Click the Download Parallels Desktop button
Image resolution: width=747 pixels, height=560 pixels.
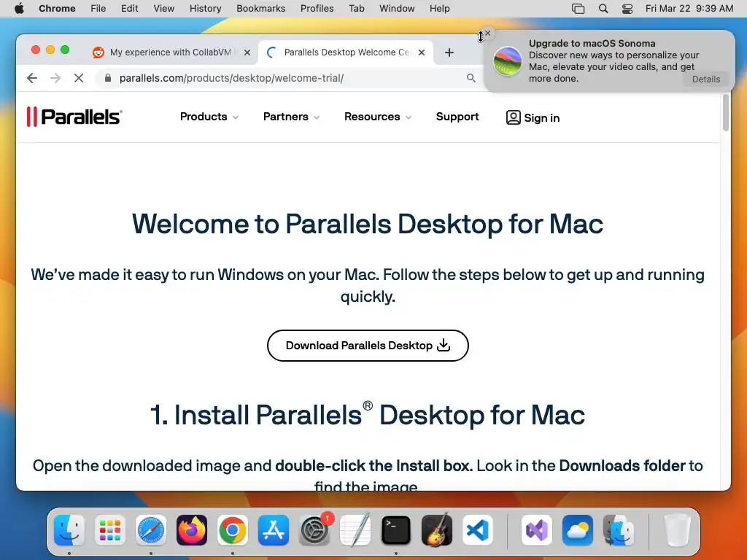(x=368, y=346)
